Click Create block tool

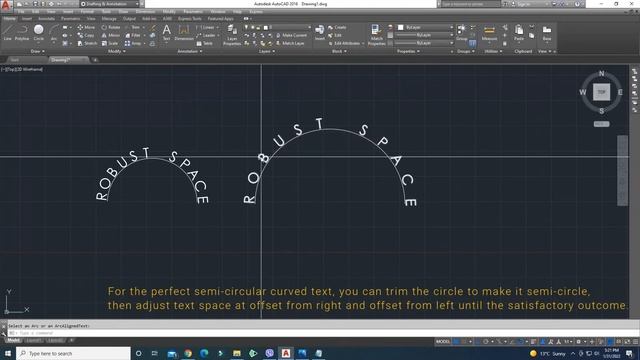[x=337, y=27]
